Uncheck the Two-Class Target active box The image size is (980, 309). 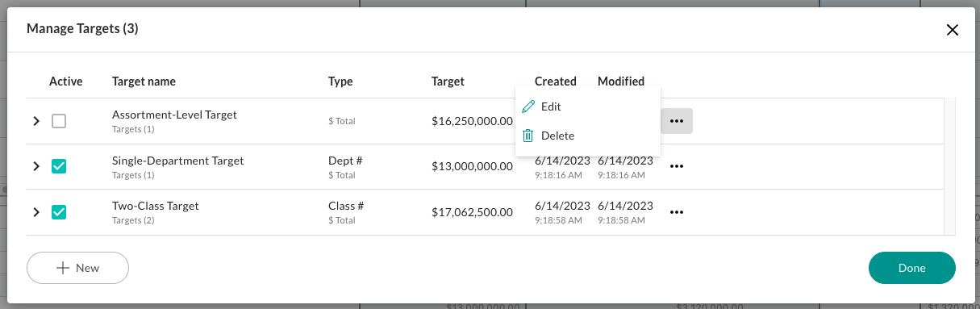[x=59, y=212]
